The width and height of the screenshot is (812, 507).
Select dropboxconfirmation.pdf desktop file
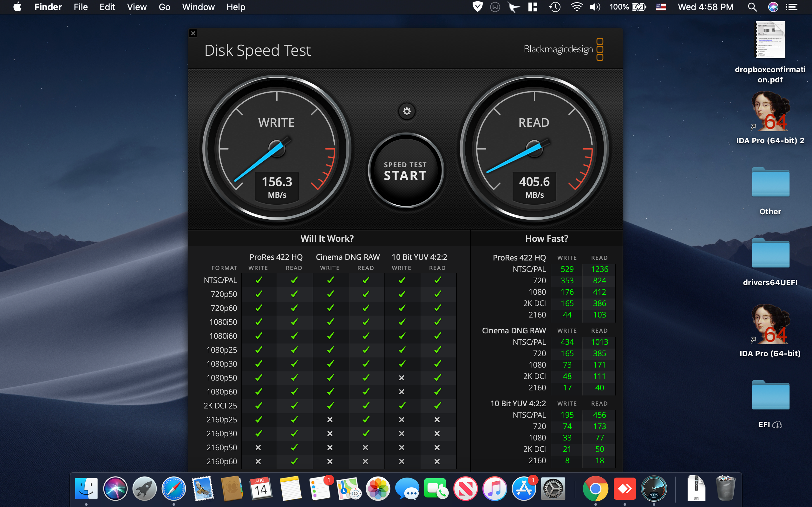[770, 40]
